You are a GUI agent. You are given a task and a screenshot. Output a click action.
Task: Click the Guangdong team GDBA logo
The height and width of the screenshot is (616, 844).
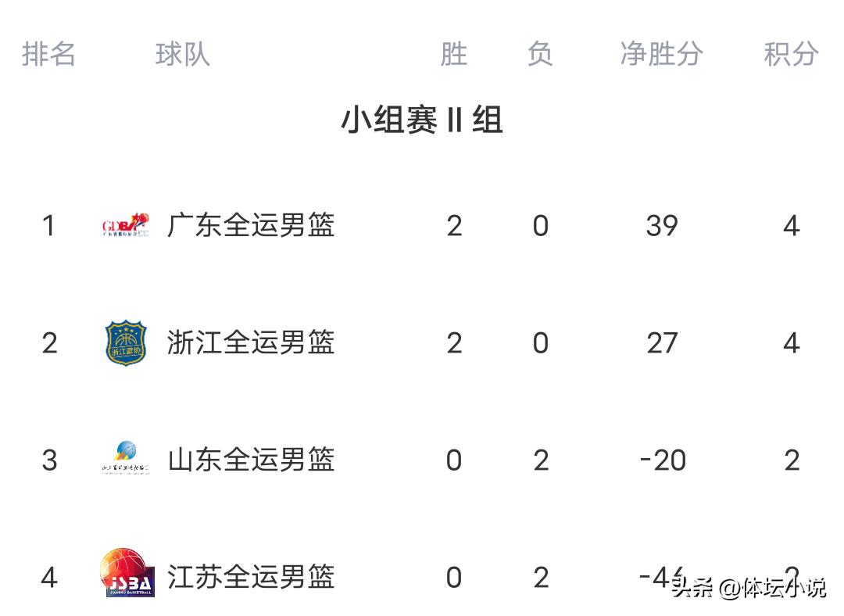[x=125, y=226]
